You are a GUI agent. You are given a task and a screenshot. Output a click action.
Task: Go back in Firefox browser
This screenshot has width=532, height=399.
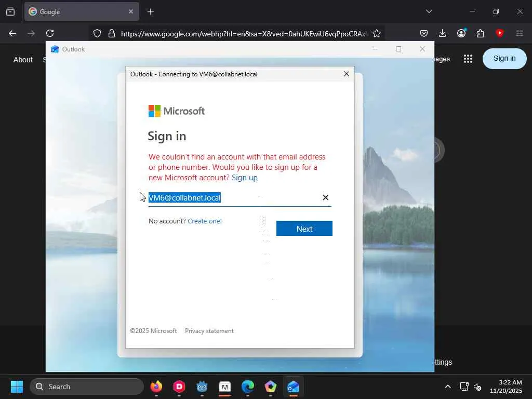[x=12, y=33]
